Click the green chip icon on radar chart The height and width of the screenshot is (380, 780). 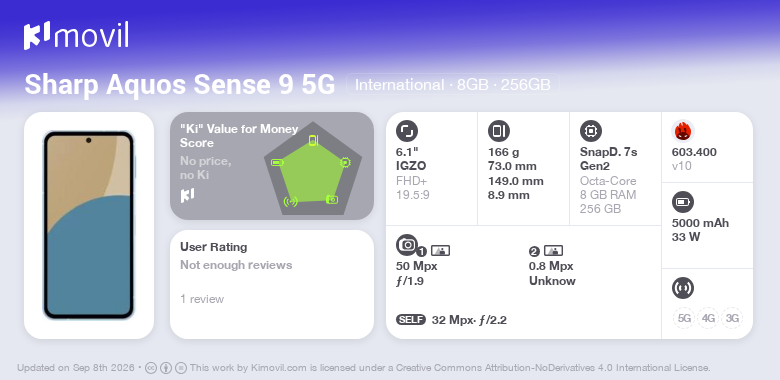(x=345, y=162)
